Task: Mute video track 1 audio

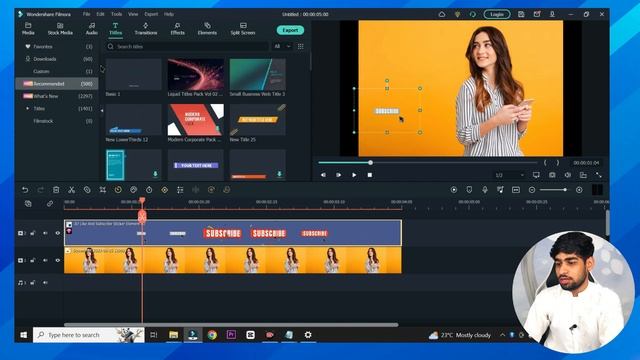Action: [x=45, y=260]
